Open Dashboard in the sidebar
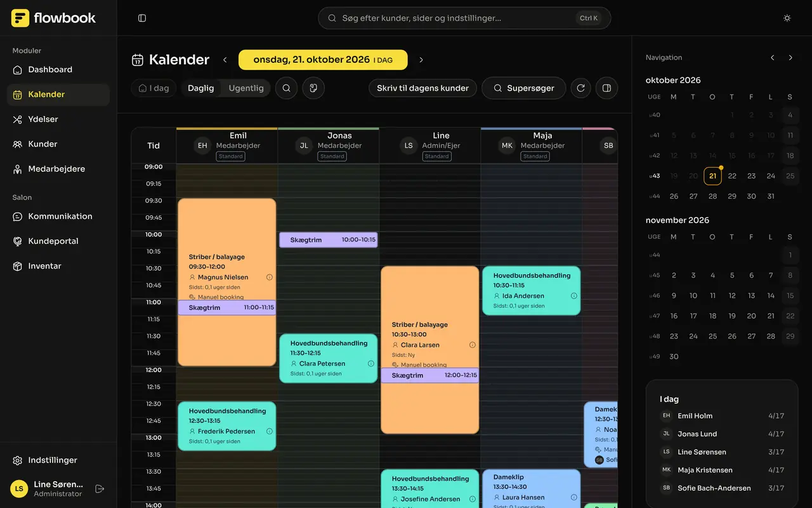812x508 pixels. (x=58, y=70)
